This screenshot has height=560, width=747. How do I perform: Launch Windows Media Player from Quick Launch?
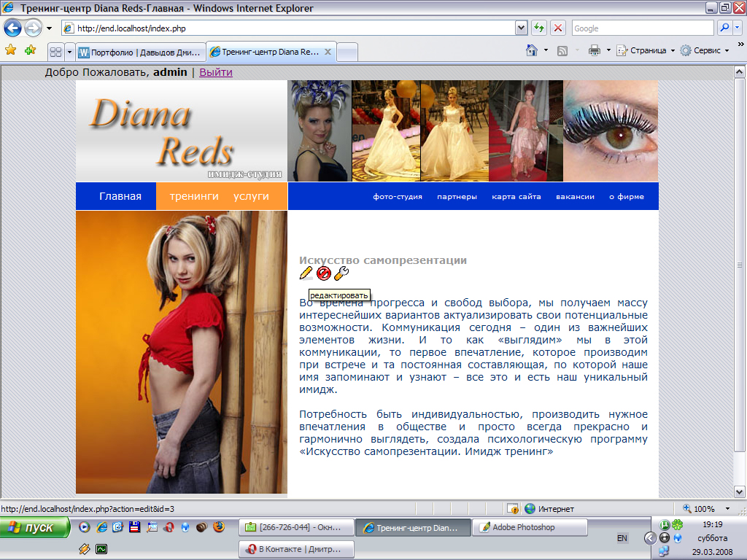tap(85, 526)
